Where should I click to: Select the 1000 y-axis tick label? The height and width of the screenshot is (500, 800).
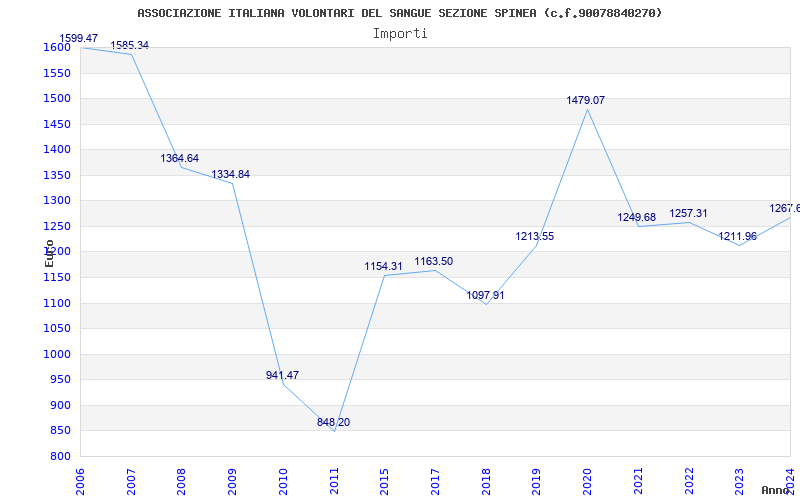(x=57, y=355)
